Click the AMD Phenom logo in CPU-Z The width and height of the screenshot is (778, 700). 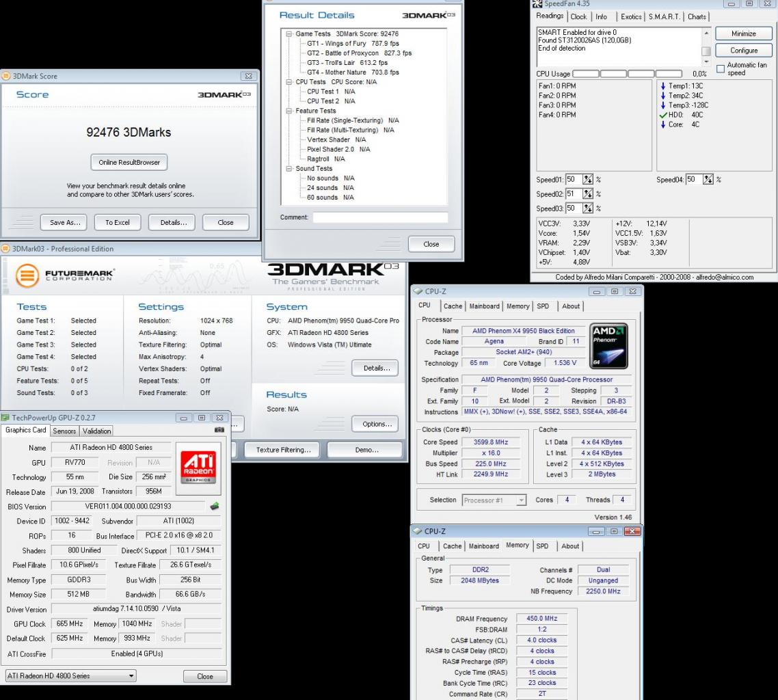609,346
